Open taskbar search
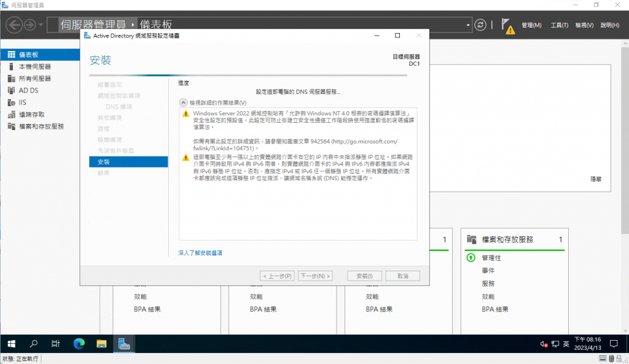 [x=34, y=344]
